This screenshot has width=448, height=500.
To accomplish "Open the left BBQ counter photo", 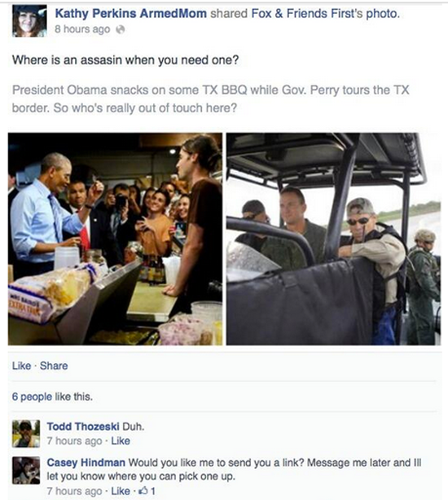I will point(115,239).
